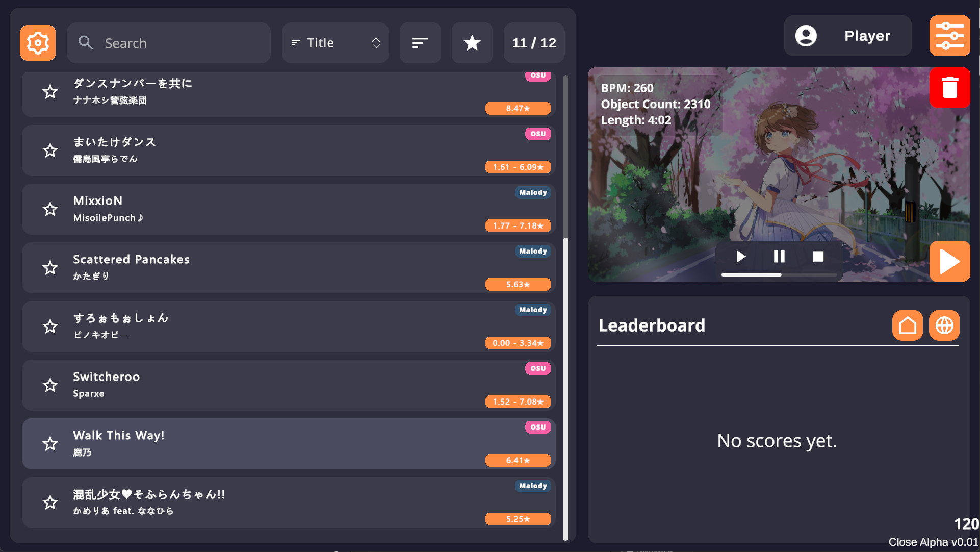Viewport: 980px width, 552px height.
Task: Open the orange gear settings button
Action: (x=38, y=43)
